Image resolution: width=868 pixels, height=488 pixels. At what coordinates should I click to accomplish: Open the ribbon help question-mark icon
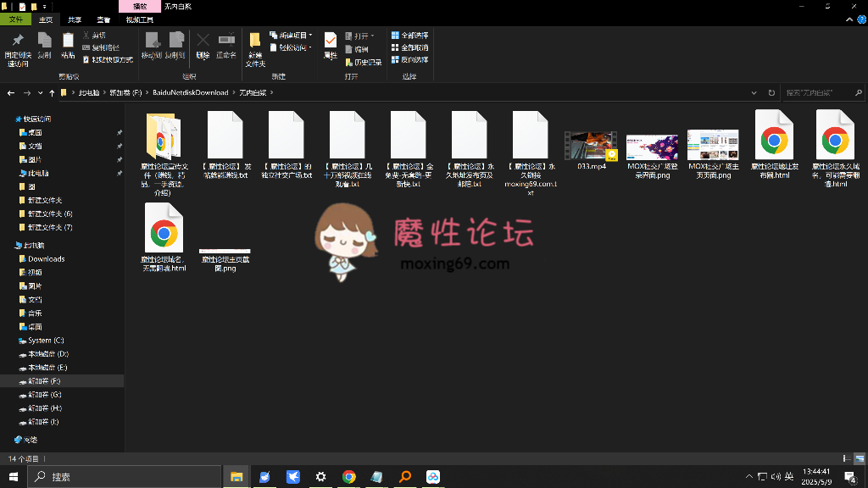pos(861,19)
